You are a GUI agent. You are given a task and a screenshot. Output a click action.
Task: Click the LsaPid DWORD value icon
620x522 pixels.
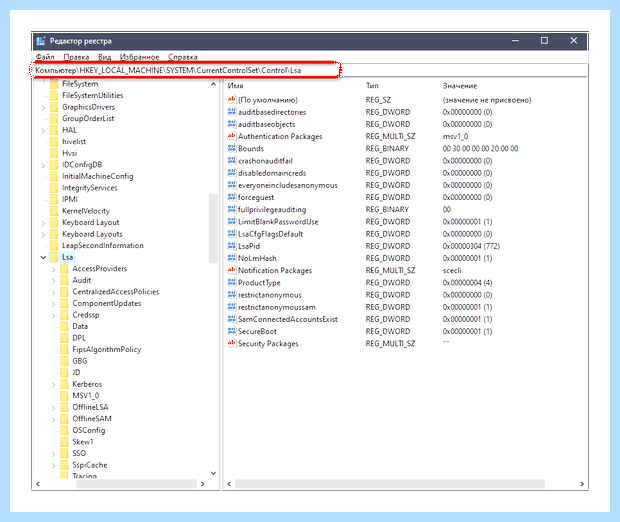[x=232, y=246]
